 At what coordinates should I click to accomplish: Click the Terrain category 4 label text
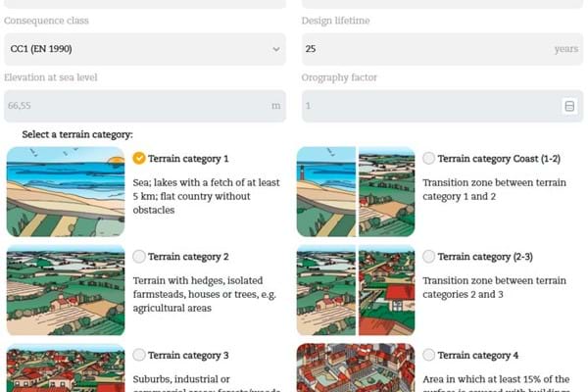478,355
